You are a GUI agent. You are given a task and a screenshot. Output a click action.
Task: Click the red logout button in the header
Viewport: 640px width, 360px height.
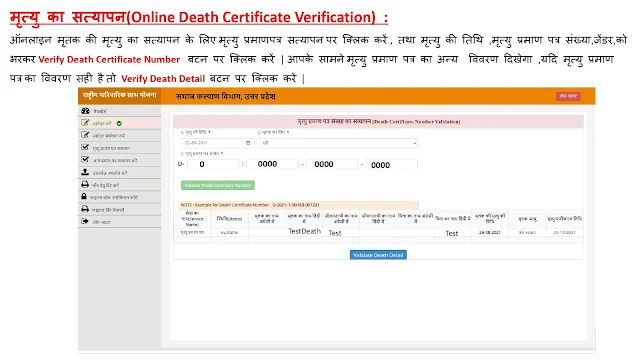[x=568, y=96]
